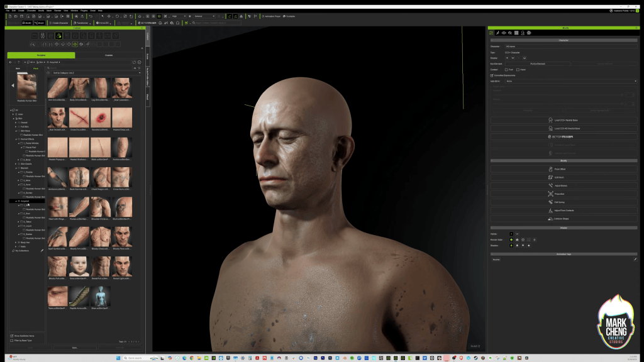The image size is (644, 362).
Task: Select the arrow Select tool in toolbar
Action: tap(103, 16)
